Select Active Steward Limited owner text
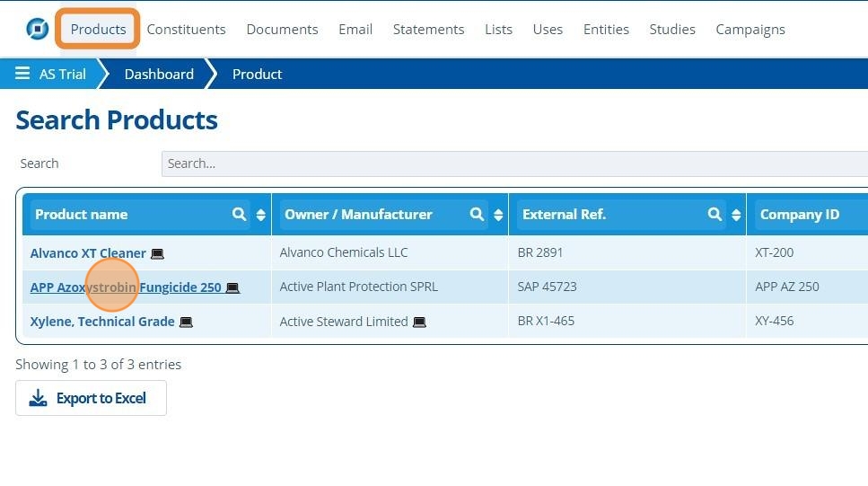 pyautogui.click(x=344, y=322)
